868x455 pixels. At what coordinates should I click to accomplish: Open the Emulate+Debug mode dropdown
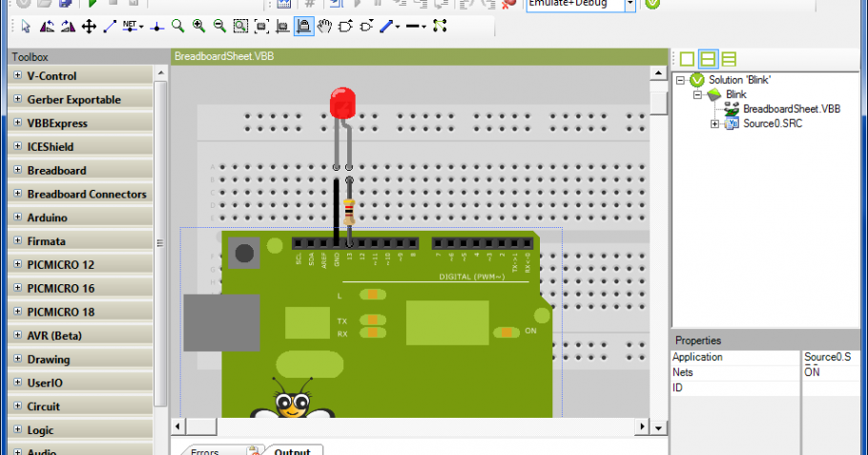(630, 5)
